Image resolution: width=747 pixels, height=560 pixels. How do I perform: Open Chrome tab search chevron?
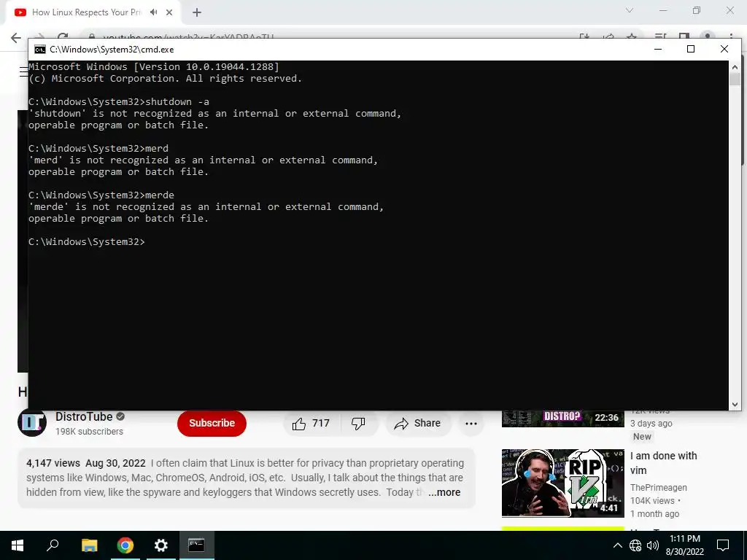[630, 10]
